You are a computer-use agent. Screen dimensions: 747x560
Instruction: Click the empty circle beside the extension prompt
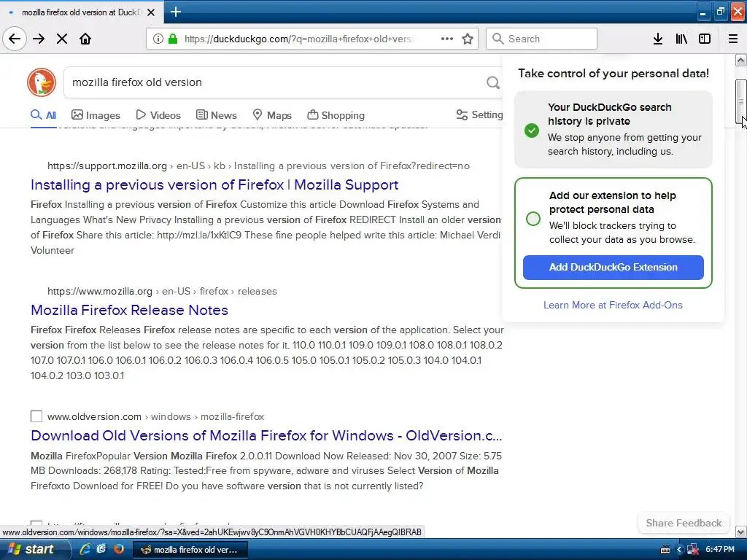coord(533,219)
